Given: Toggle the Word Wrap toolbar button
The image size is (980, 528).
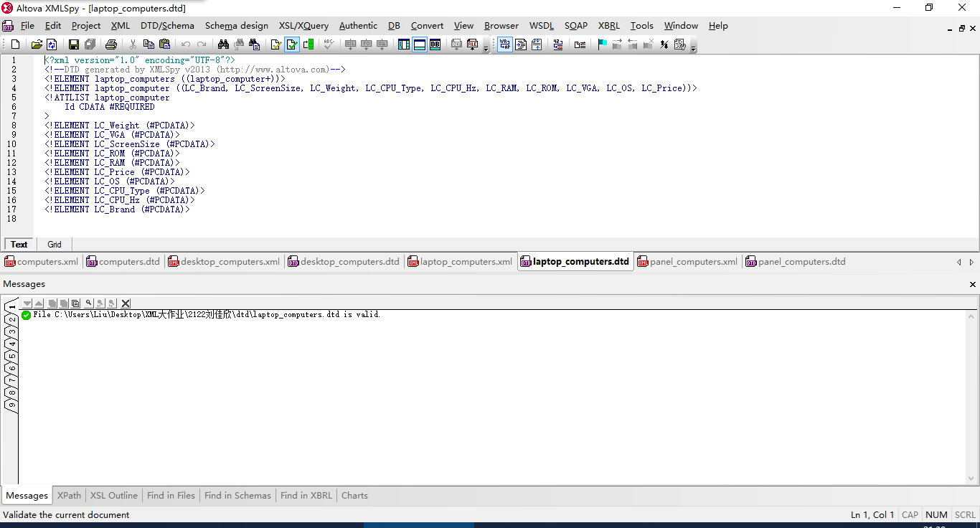Looking at the screenshot, I should 505,44.
